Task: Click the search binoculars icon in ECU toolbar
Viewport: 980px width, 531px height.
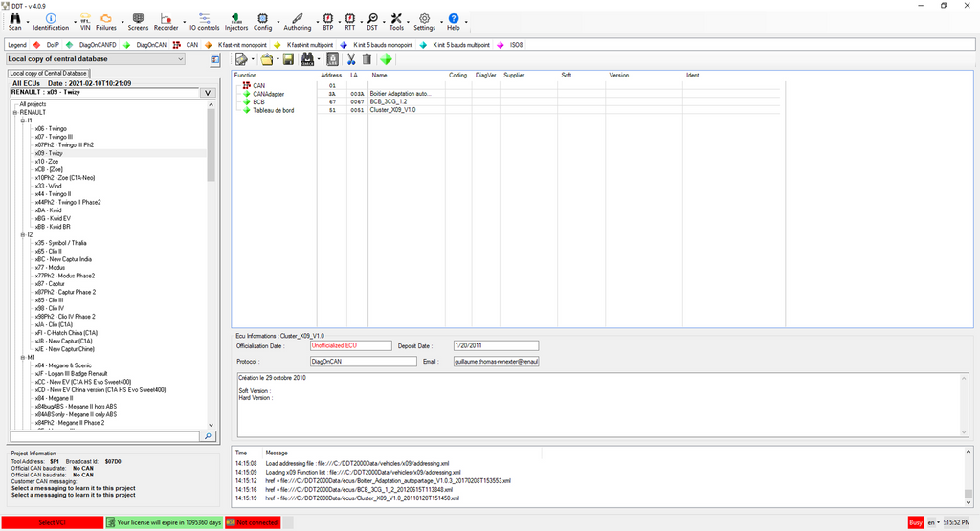Action: point(307,59)
